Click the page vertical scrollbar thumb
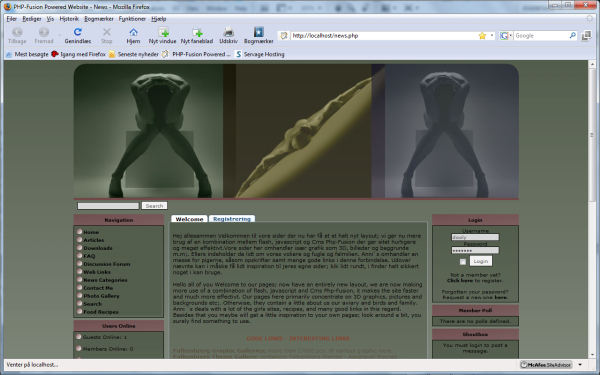This screenshot has height=375, width=600. click(x=592, y=135)
